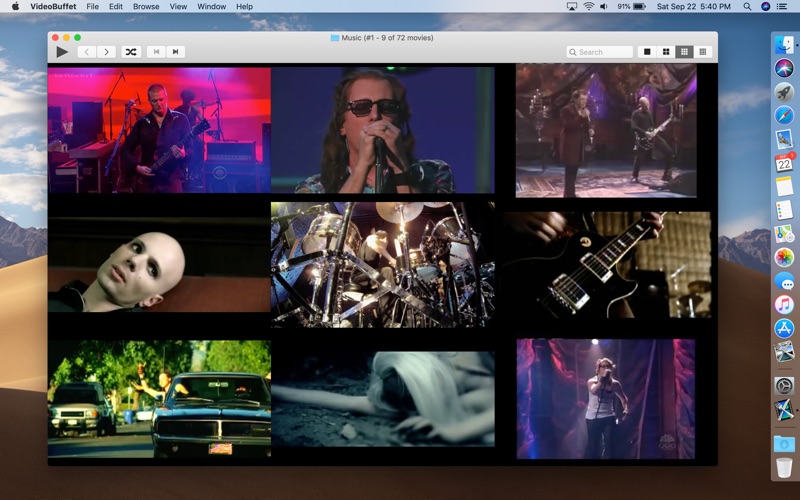The image size is (800, 500).
Task: Open Notification Center from menu bar
Action: pos(782,7)
